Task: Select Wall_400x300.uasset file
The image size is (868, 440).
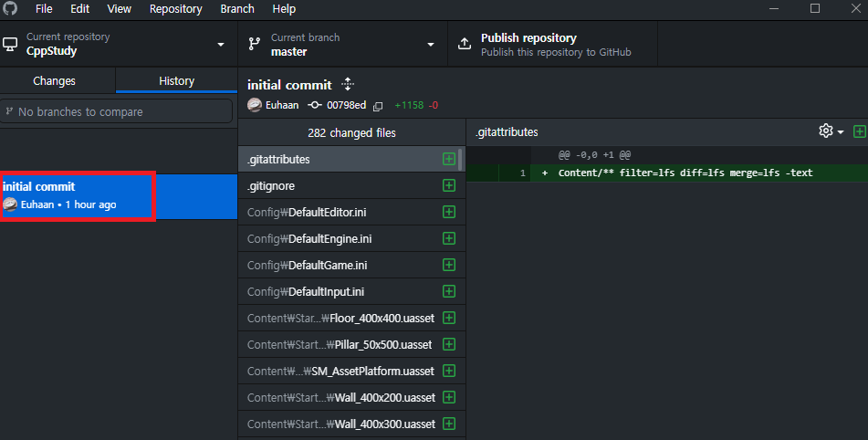Action: pos(351,424)
